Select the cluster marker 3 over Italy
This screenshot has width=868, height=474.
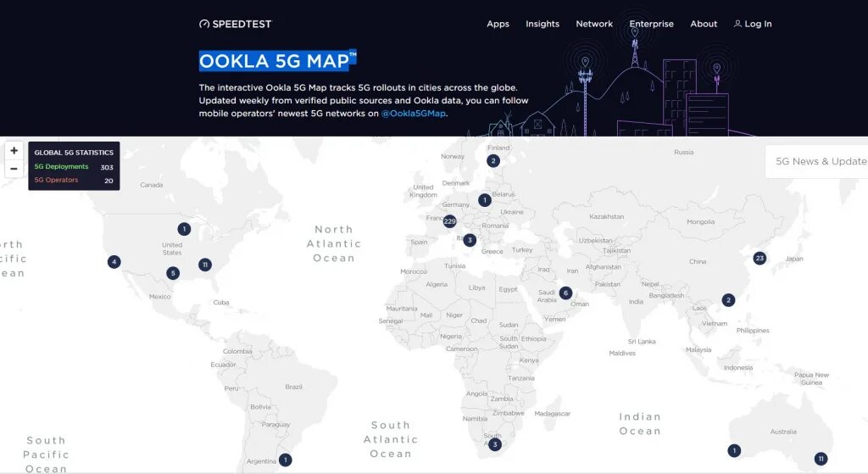click(x=470, y=240)
